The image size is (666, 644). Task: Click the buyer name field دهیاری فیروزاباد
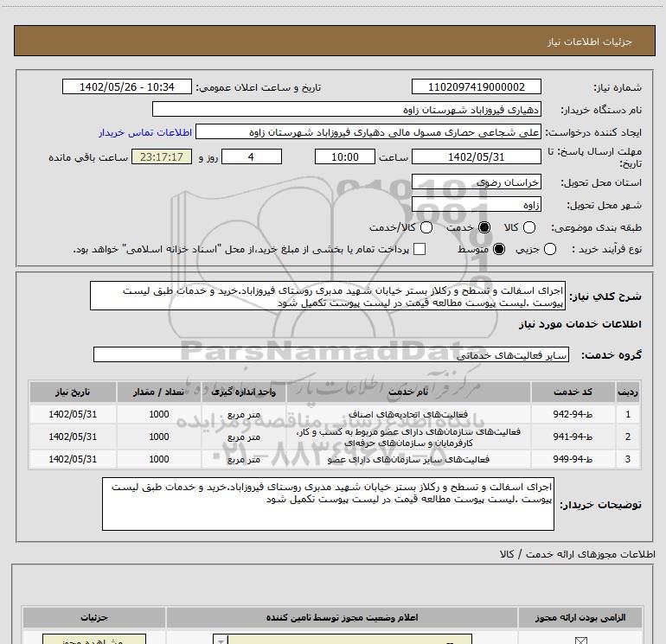(x=347, y=109)
